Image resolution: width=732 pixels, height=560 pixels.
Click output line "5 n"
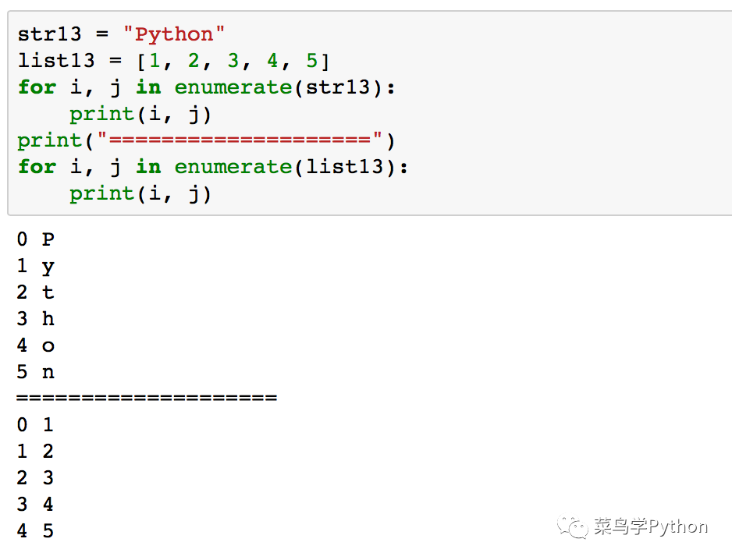pos(36,372)
